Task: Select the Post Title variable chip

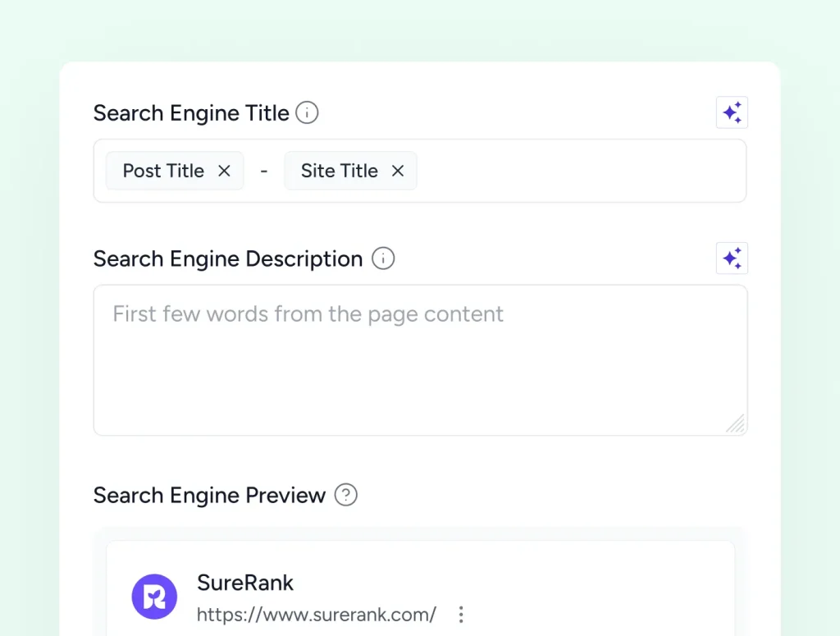Action: click(x=163, y=171)
